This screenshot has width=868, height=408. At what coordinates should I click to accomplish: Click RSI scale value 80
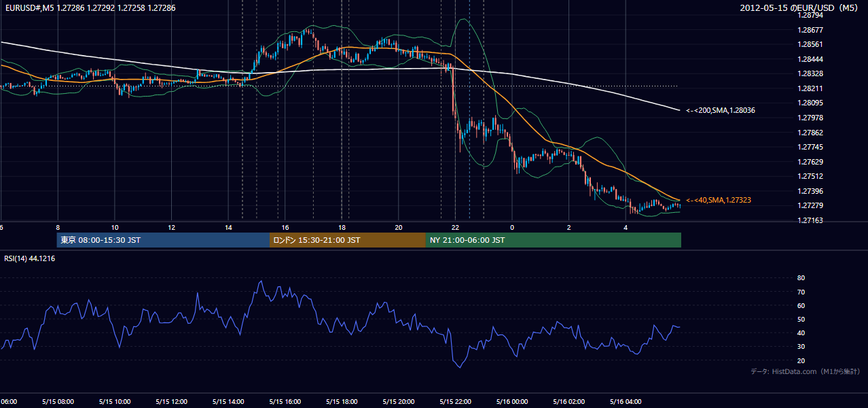click(801, 278)
